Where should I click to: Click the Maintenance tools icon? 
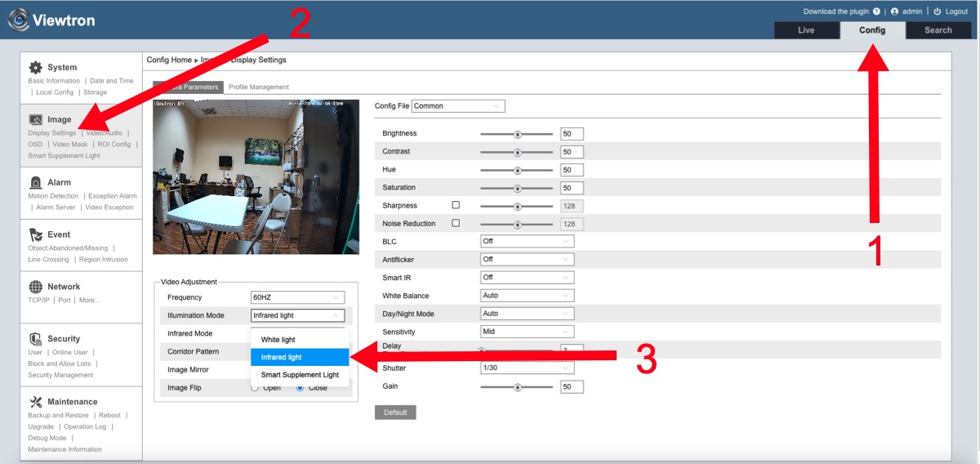point(35,402)
